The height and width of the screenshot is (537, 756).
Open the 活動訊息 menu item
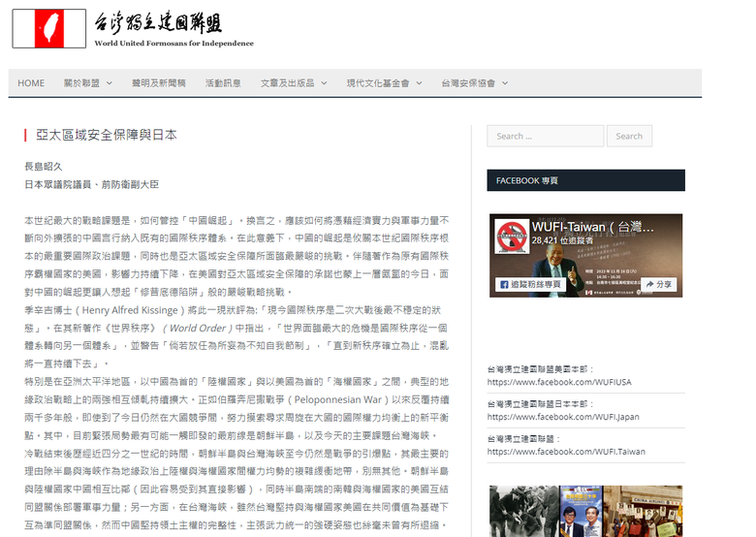223,83
